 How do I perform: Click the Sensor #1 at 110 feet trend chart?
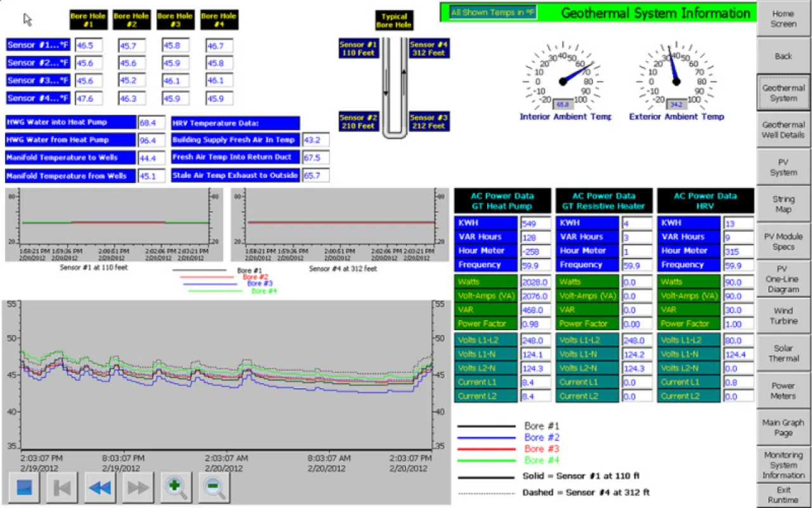[114, 224]
